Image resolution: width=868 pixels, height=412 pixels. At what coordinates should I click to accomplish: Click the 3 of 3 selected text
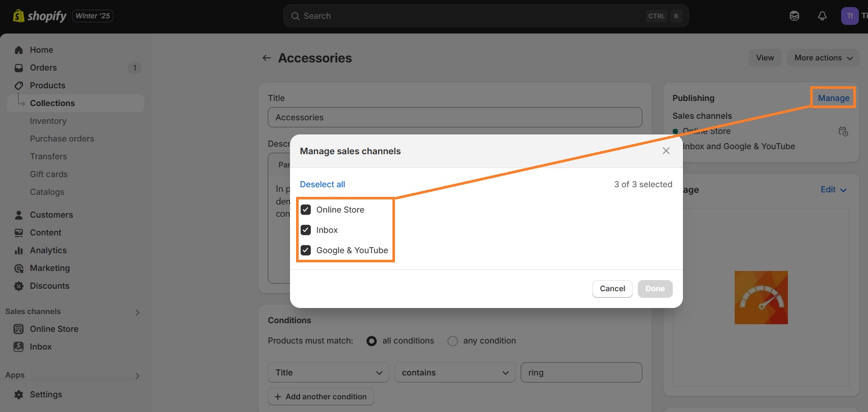pos(643,184)
